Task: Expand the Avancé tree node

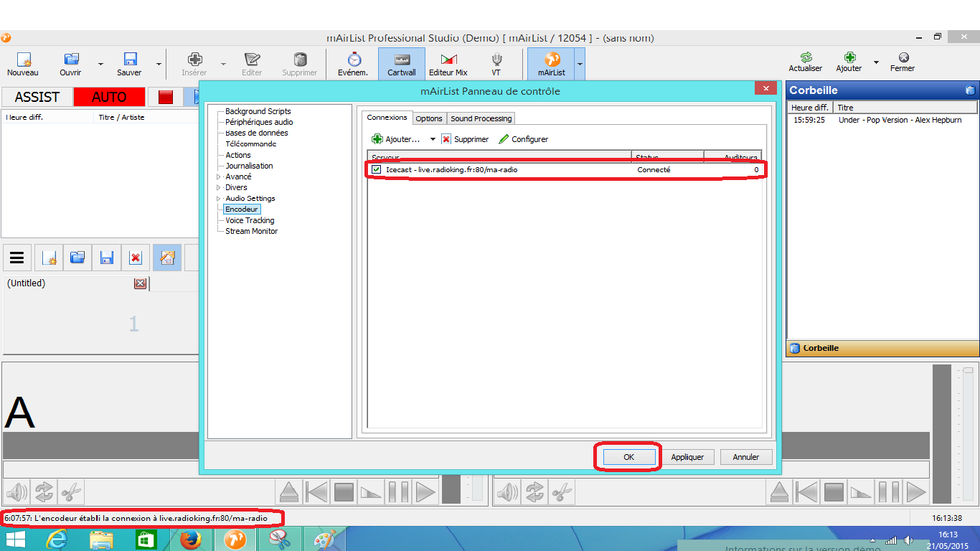Action: point(219,176)
